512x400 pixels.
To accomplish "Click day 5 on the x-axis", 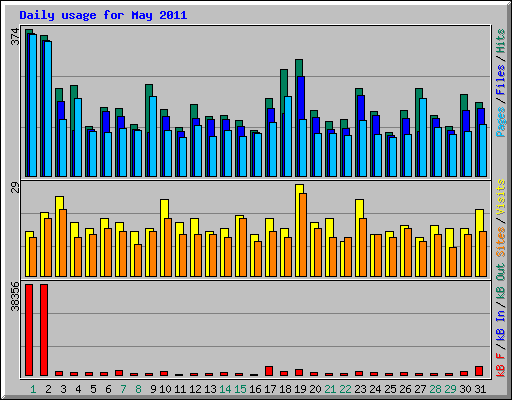I will click(93, 389).
